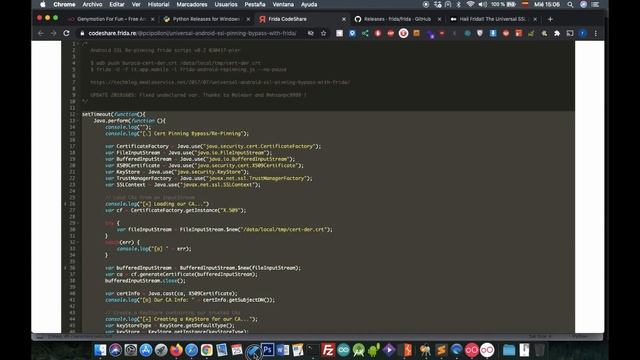
Task: Click the var CertificateFactory declaration line
Action: (213, 146)
